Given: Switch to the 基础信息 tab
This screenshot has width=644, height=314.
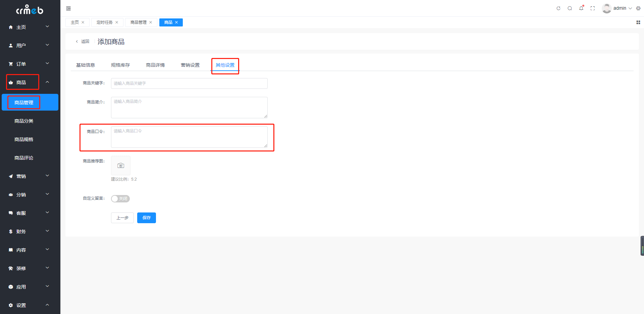Looking at the screenshot, I should coord(86,65).
